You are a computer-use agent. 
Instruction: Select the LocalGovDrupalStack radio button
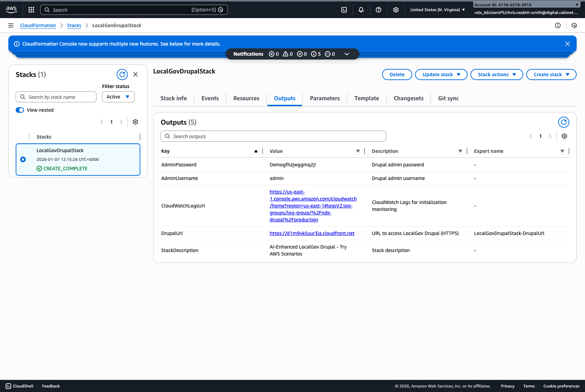click(x=23, y=159)
